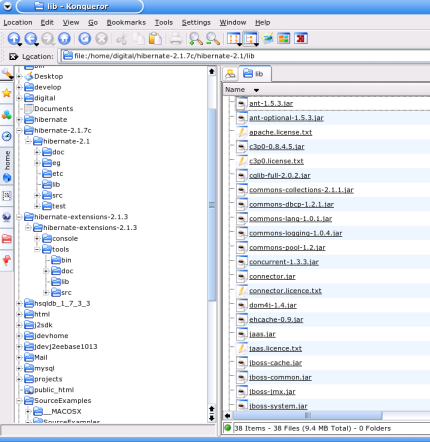Open the Bookmarks menu
Screen dimensions: 430x442
[x=126, y=23]
